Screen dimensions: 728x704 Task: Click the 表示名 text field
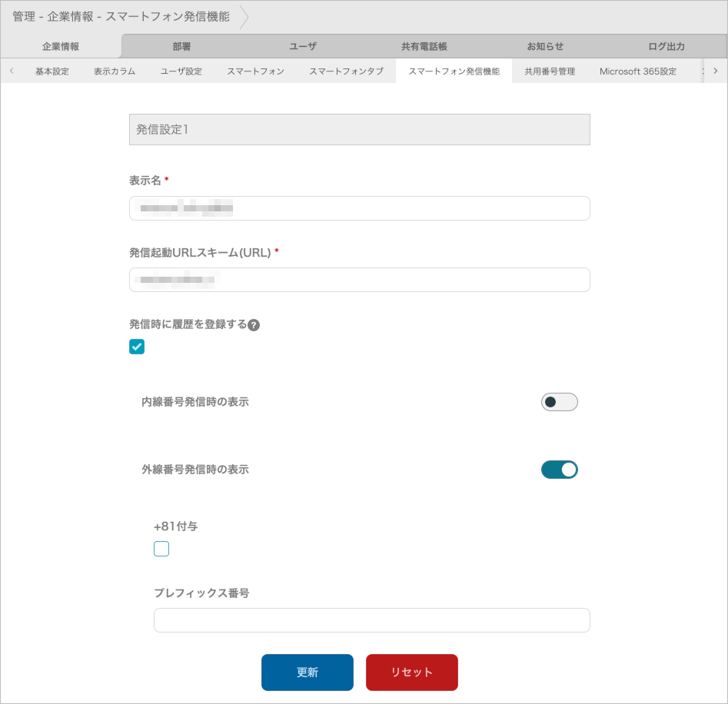click(x=359, y=208)
